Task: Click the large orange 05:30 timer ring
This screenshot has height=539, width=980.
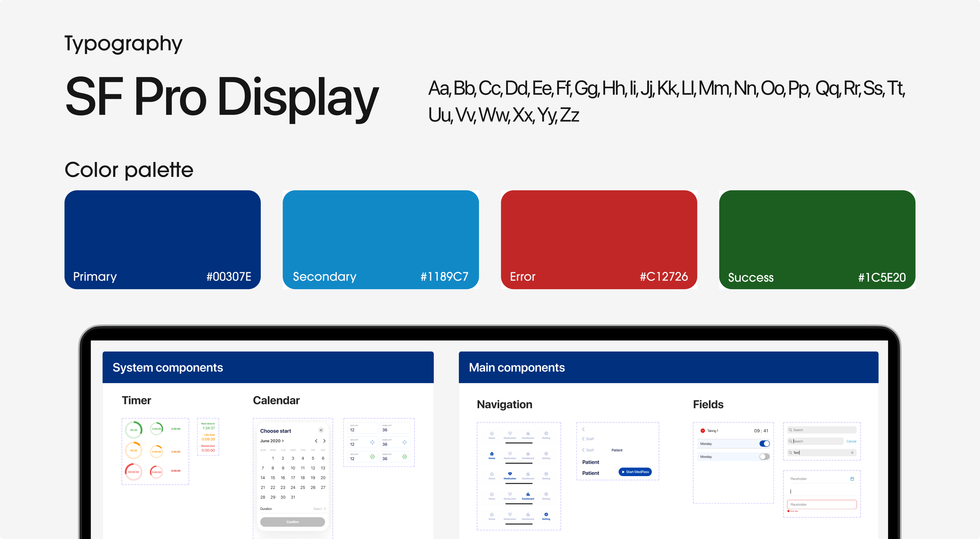Action: [x=133, y=450]
